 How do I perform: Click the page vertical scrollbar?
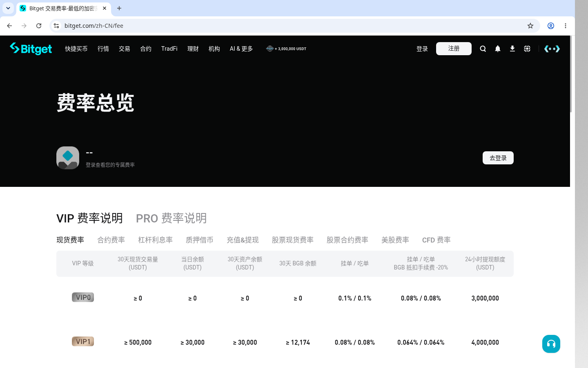(x=571, y=74)
